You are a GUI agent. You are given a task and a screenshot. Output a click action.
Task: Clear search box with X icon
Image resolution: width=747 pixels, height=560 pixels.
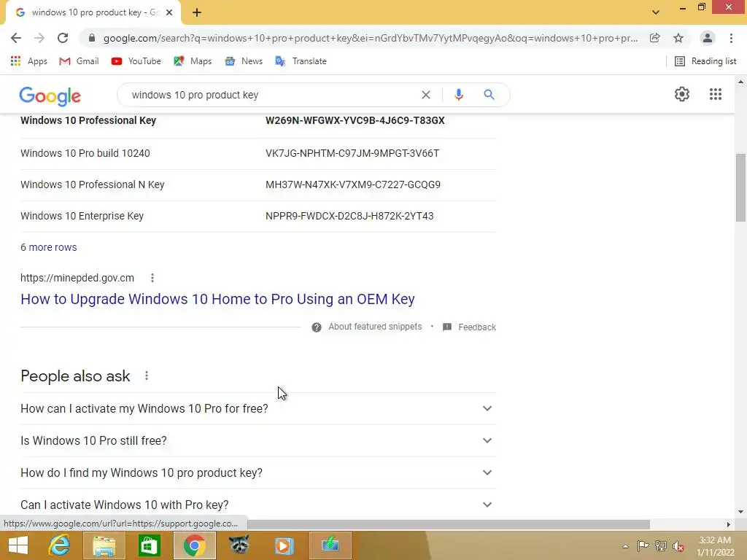(x=426, y=95)
